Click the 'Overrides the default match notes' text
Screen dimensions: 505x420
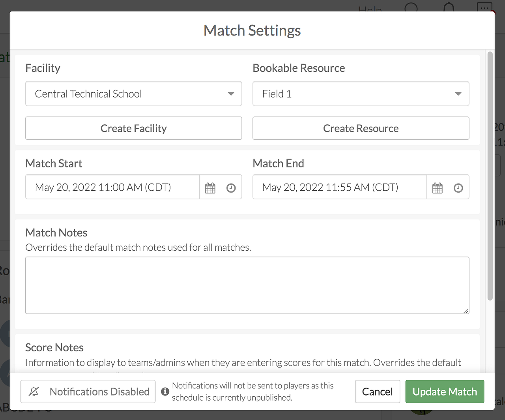pyautogui.click(x=138, y=247)
